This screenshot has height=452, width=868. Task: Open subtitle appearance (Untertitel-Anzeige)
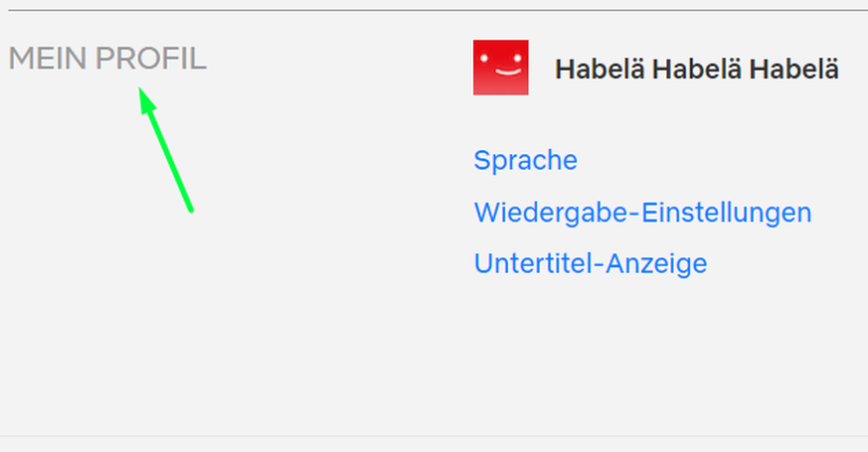591,264
